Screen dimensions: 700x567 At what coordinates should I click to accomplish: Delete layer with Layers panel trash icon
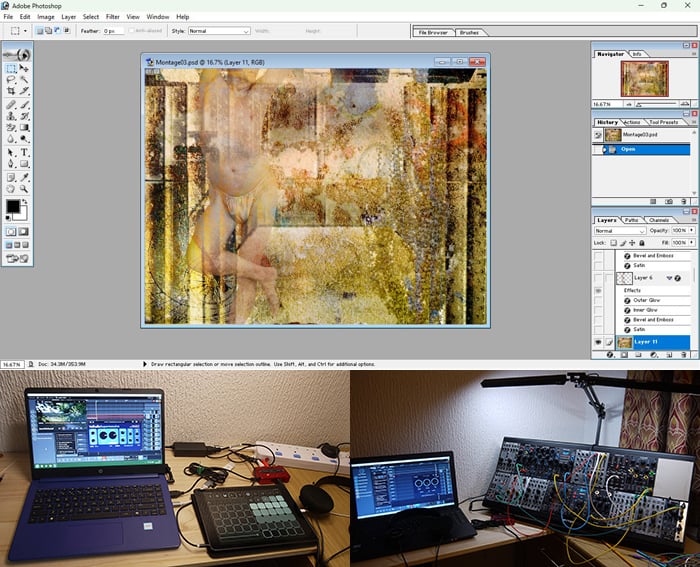coord(683,355)
